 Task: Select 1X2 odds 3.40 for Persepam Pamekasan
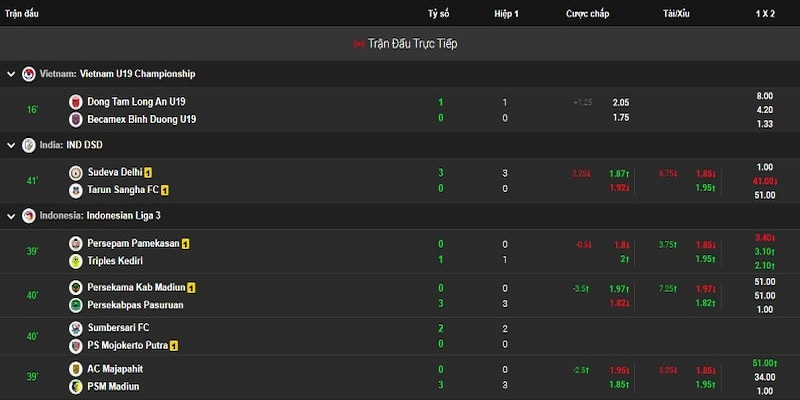(765, 238)
